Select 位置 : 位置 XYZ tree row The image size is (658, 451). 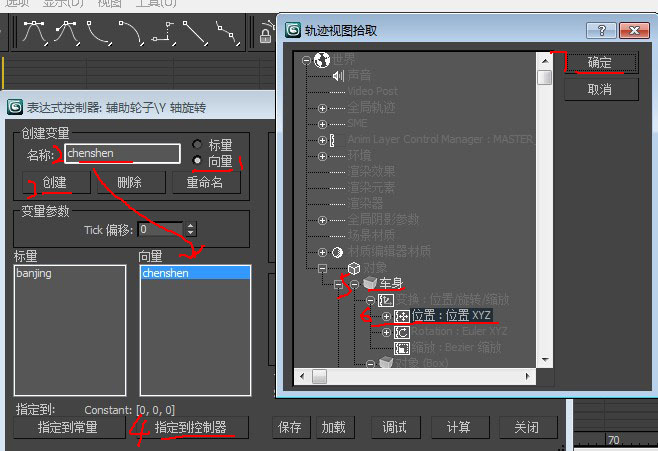(x=451, y=315)
